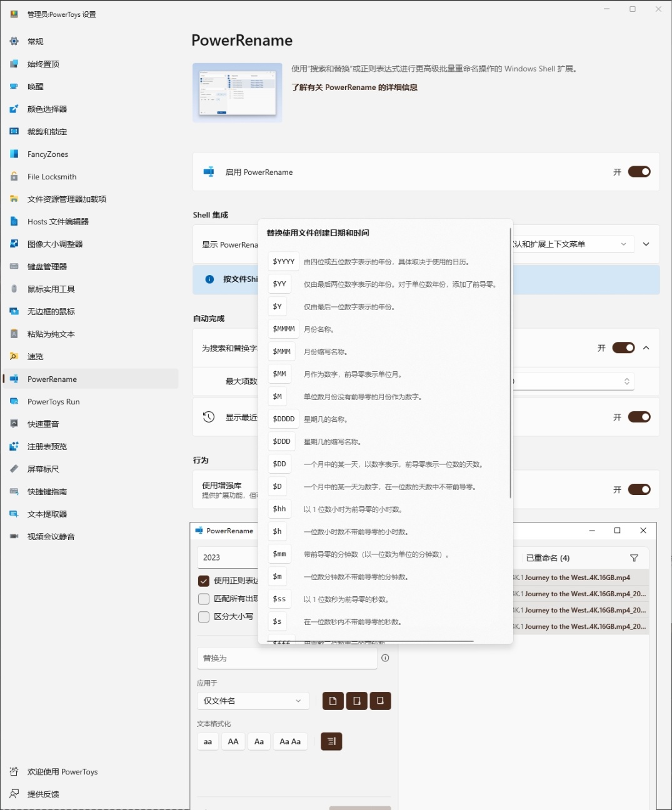Toggle include files button in PowerRename window
672x810 pixels.
coord(333,701)
